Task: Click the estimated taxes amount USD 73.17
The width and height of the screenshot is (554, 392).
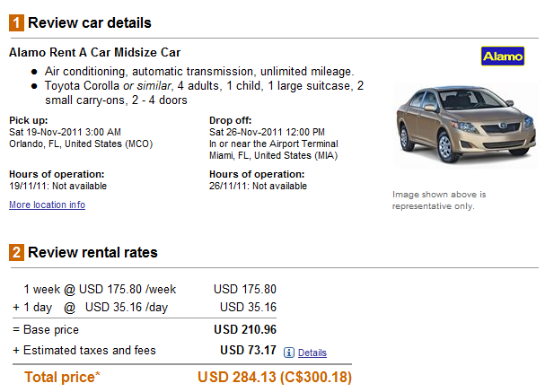Action: [248, 350]
